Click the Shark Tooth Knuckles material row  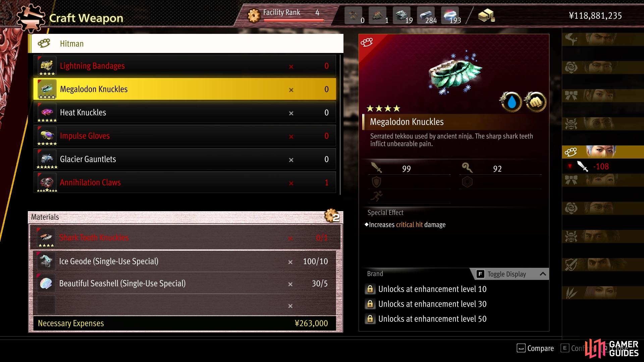click(185, 238)
